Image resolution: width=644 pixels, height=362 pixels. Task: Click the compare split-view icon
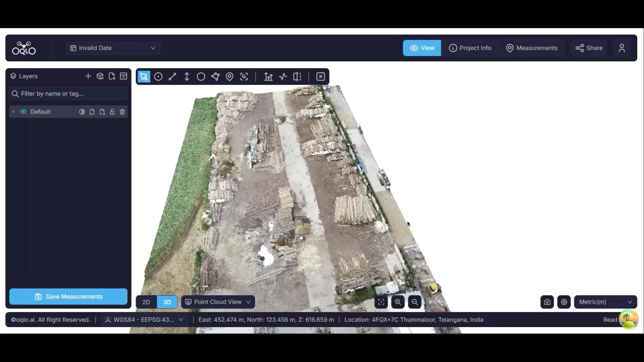[297, 77]
